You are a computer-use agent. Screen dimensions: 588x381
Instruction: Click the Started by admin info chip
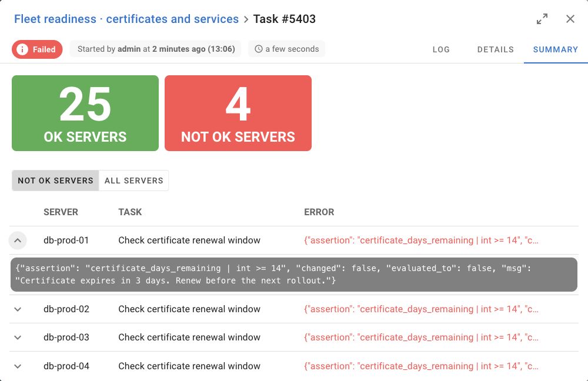(x=155, y=49)
